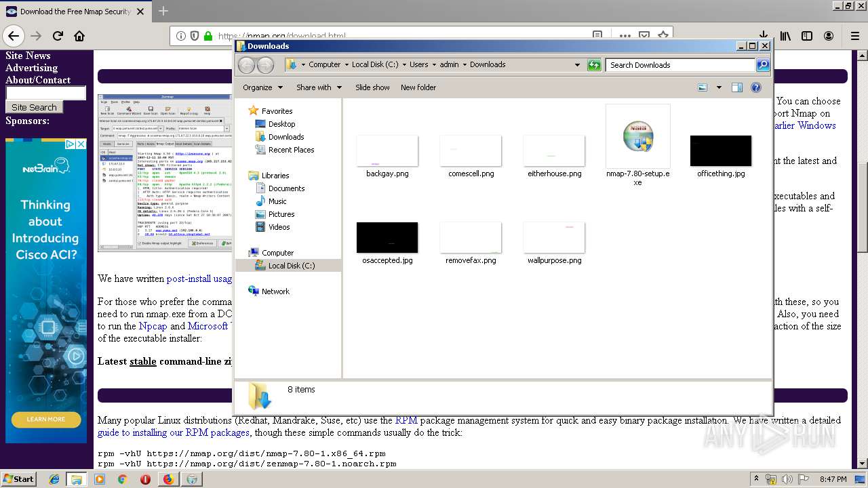The width and height of the screenshot is (868, 488).
Task: Open the Share with dropdown
Action: (319, 87)
